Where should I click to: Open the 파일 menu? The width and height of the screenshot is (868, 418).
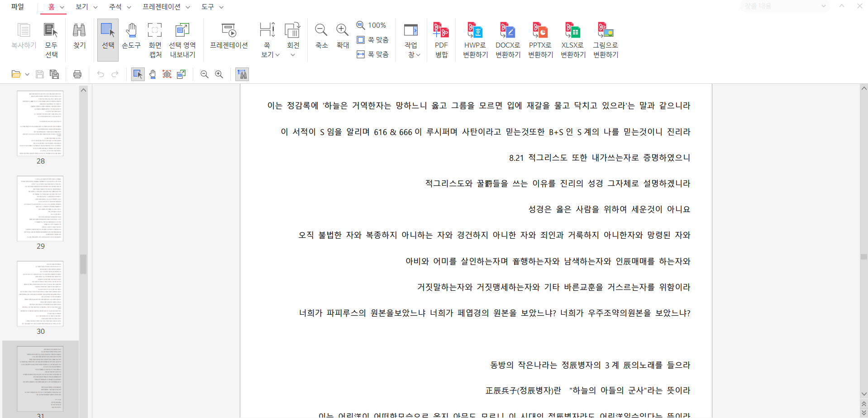(18, 7)
